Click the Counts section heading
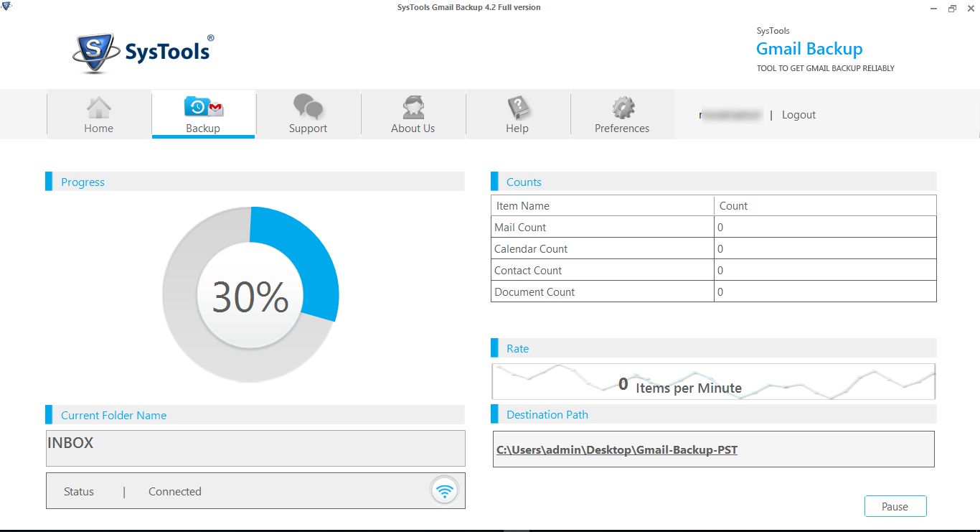This screenshot has height=532, width=980. (524, 182)
